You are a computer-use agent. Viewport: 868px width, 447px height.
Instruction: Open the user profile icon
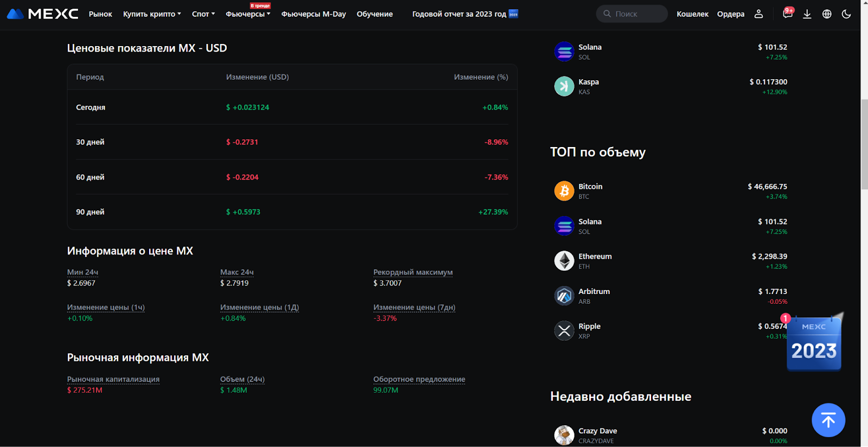coord(758,14)
